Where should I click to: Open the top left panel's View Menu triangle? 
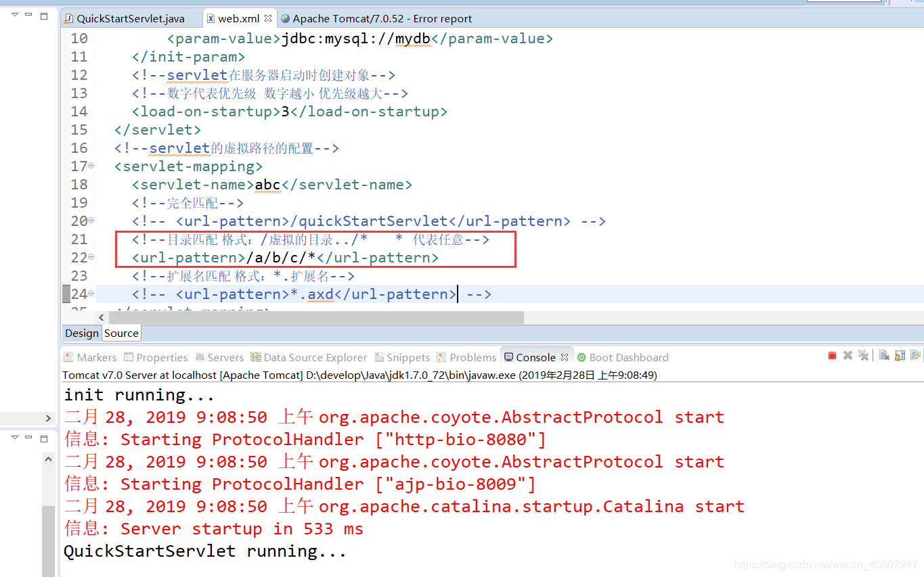14,14
